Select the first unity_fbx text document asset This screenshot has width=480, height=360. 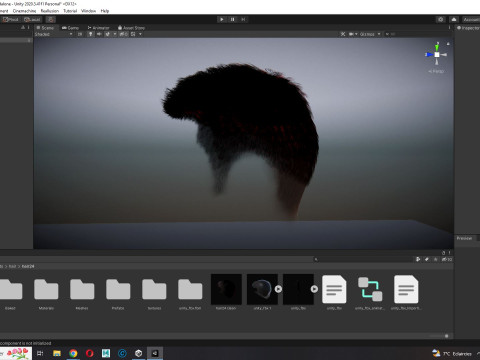[x=334, y=289]
